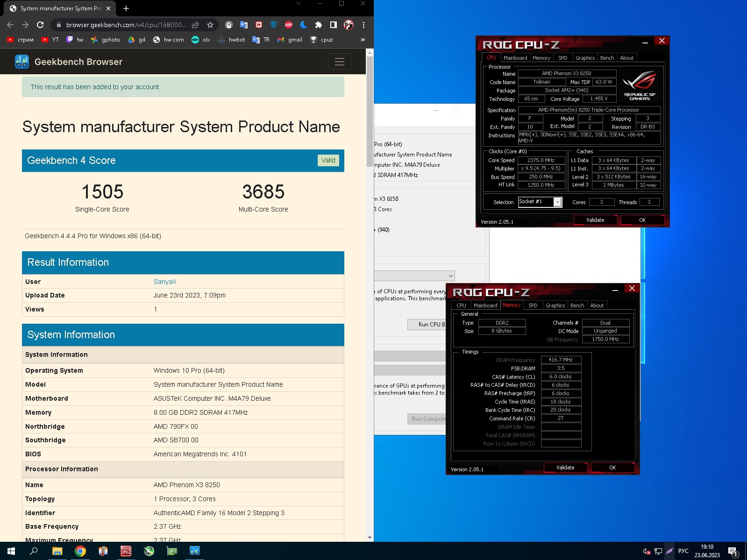Open the notification center icon
This screenshot has width=747, height=560.
(x=733, y=552)
